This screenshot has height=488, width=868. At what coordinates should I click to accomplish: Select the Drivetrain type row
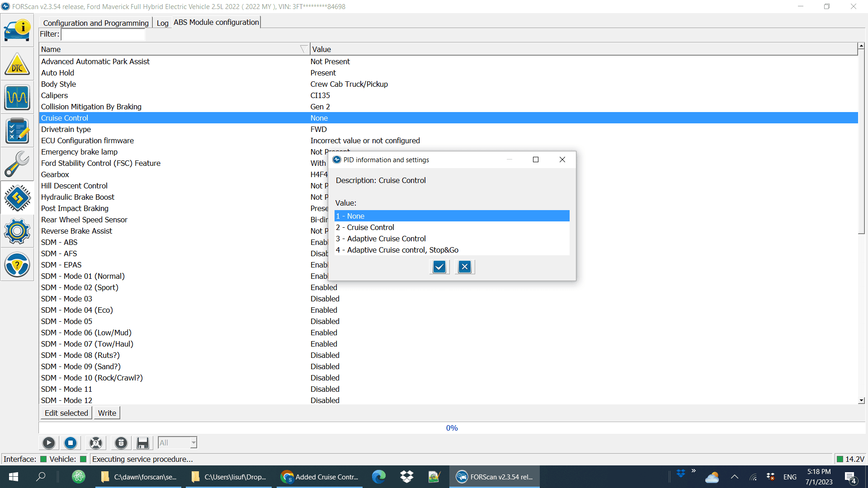pyautogui.click(x=448, y=129)
